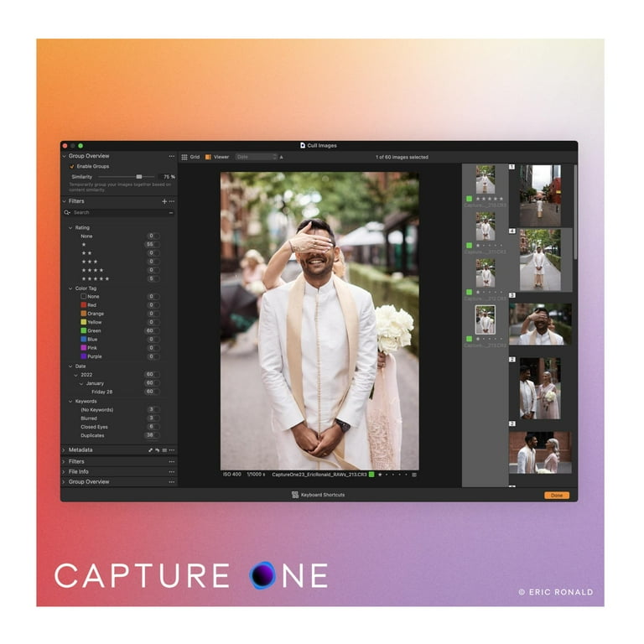The height and width of the screenshot is (644, 644).
Task: Set one-star rating below viewer image
Action: point(380,475)
